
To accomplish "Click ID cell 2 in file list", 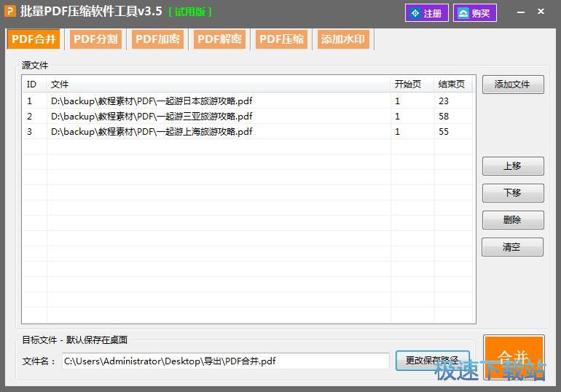I will pyautogui.click(x=35, y=117).
